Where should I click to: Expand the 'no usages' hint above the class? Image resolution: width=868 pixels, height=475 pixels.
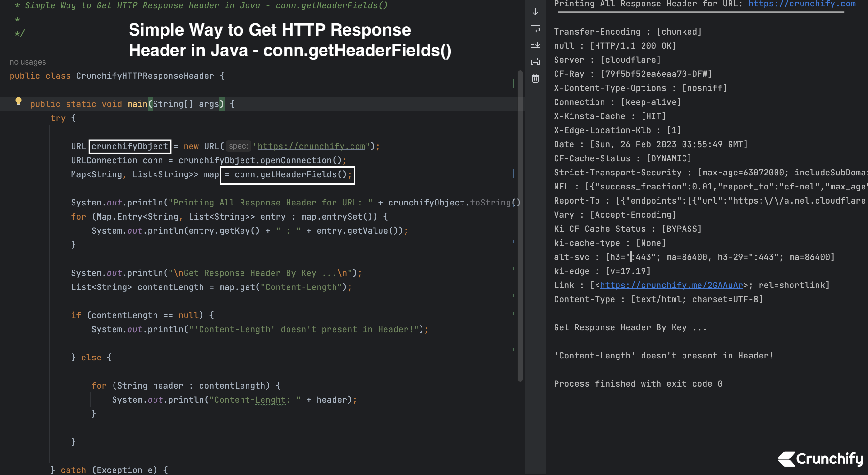pos(28,62)
